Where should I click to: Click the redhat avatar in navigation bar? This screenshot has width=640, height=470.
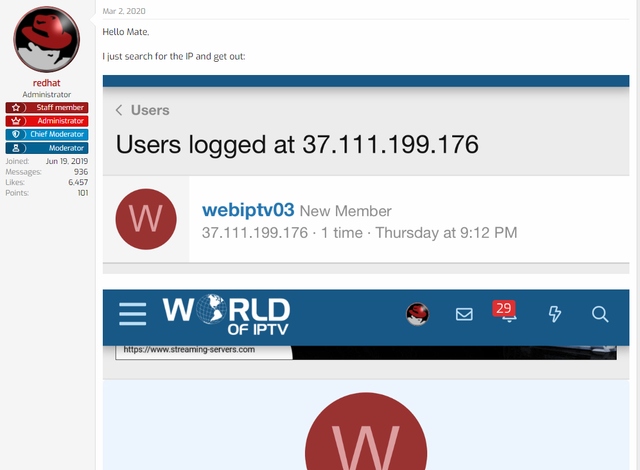click(418, 314)
